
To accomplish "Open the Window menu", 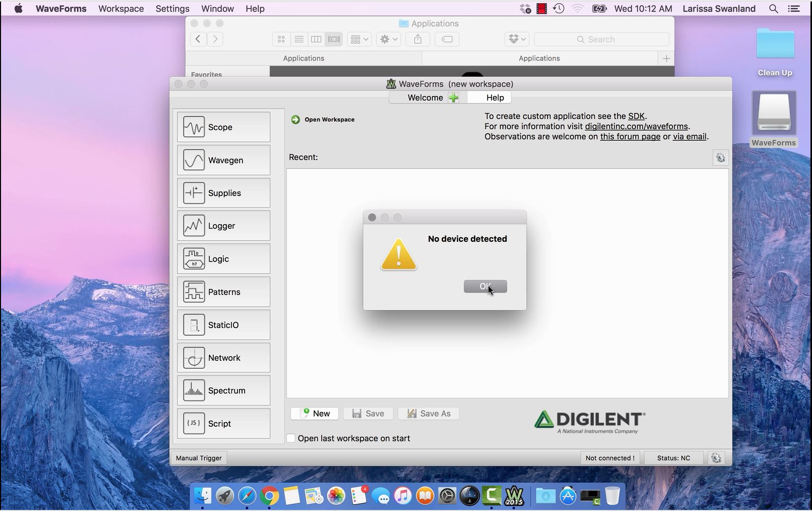I will [218, 9].
